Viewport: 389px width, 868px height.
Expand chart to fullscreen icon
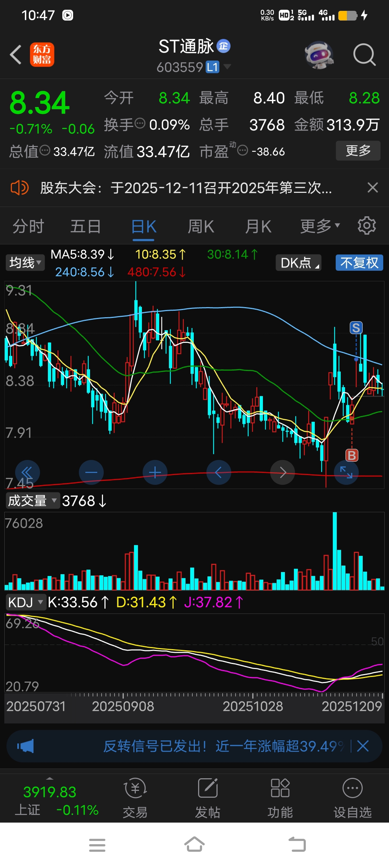point(346,472)
